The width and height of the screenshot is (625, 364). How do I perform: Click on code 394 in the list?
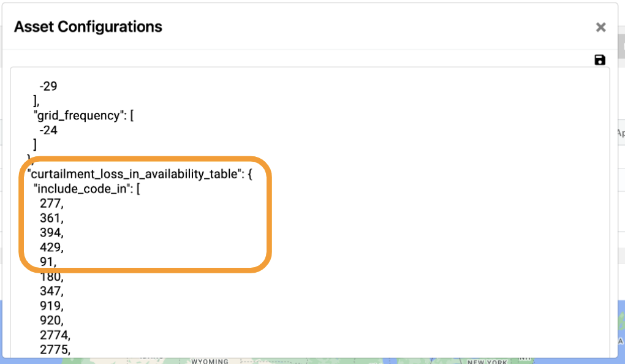51,232
